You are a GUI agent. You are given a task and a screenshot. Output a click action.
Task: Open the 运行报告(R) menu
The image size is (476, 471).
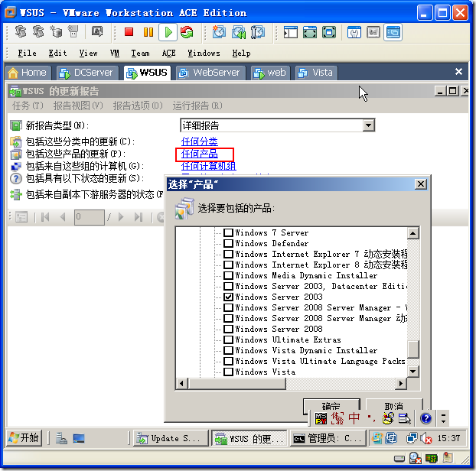click(197, 106)
